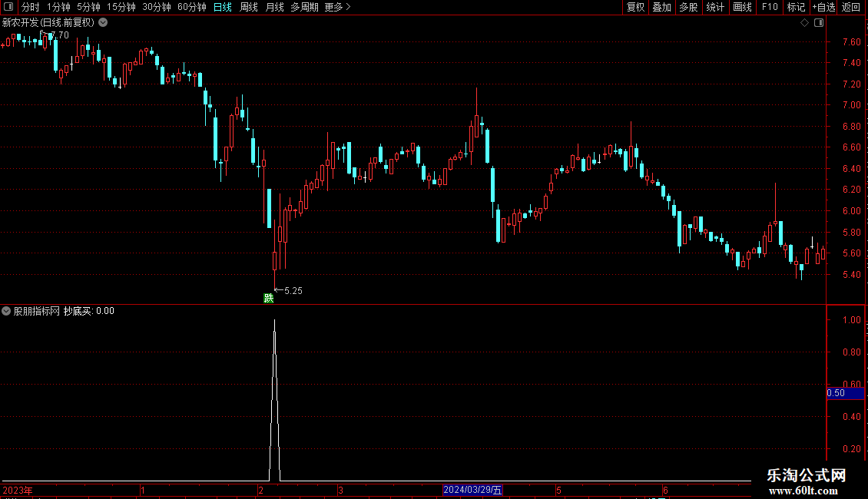868x499 pixels.
Task: Select the 15分钟 period
Action: [x=121, y=7]
